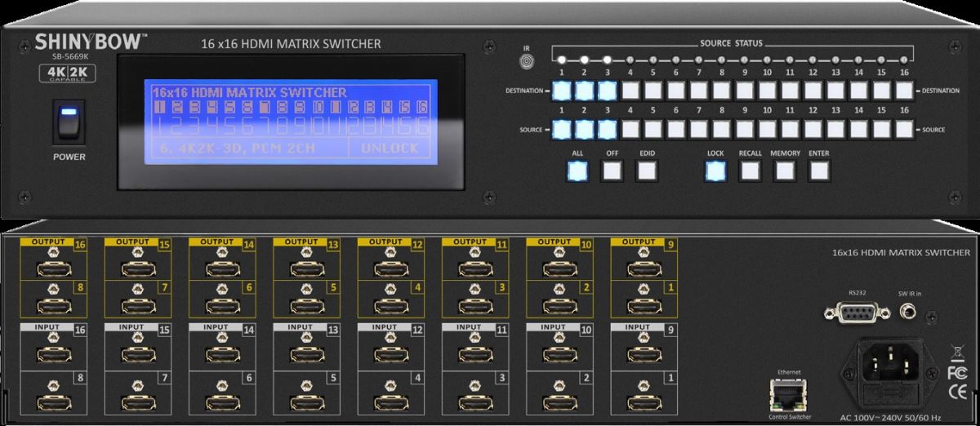Toggle the illuminated LOCK button
This screenshot has height=426, width=980.
pos(715,171)
